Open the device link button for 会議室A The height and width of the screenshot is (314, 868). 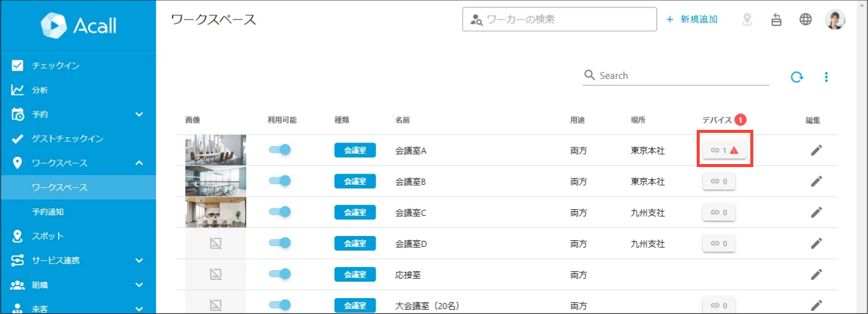(x=725, y=150)
